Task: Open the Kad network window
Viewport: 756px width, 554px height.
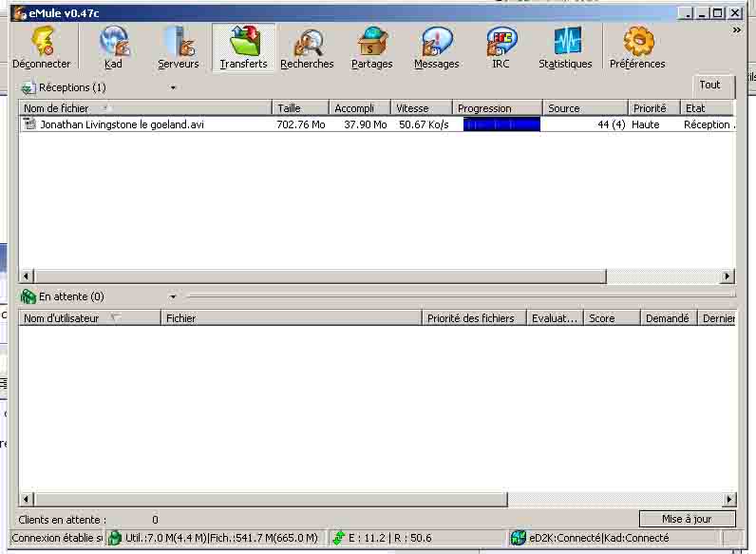Action: pyautogui.click(x=114, y=48)
